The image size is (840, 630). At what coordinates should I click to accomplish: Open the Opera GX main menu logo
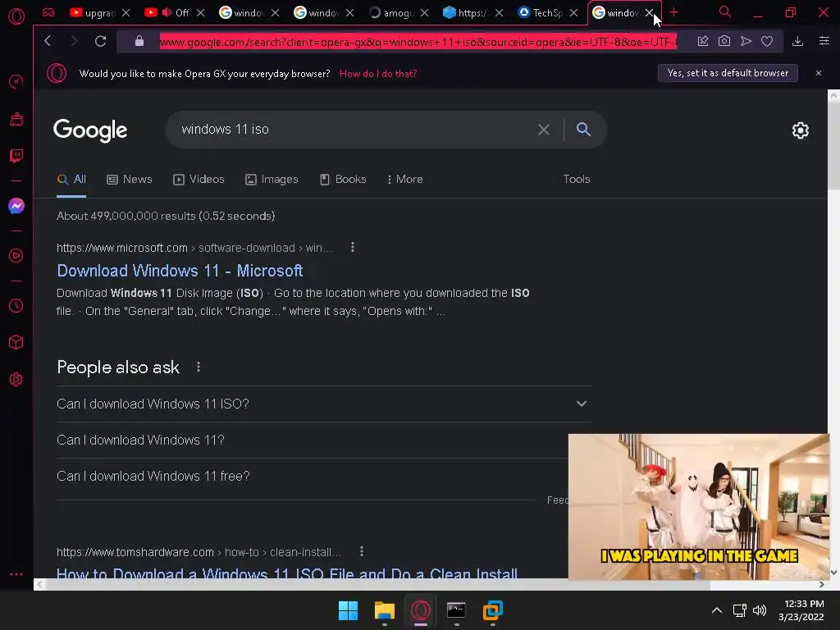pyautogui.click(x=16, y=16)
